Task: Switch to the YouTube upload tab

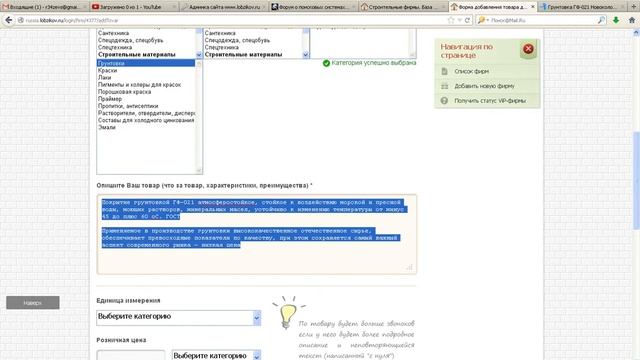Action: [x=134, y=7]
